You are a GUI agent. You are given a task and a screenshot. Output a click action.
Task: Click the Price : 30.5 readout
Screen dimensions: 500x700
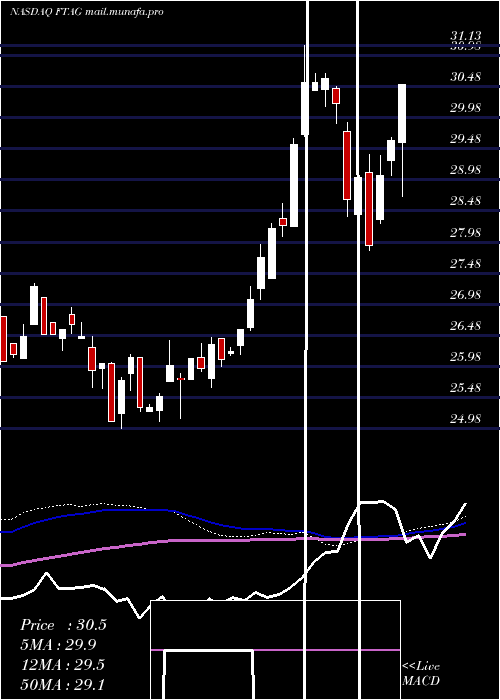click(63, 625)
